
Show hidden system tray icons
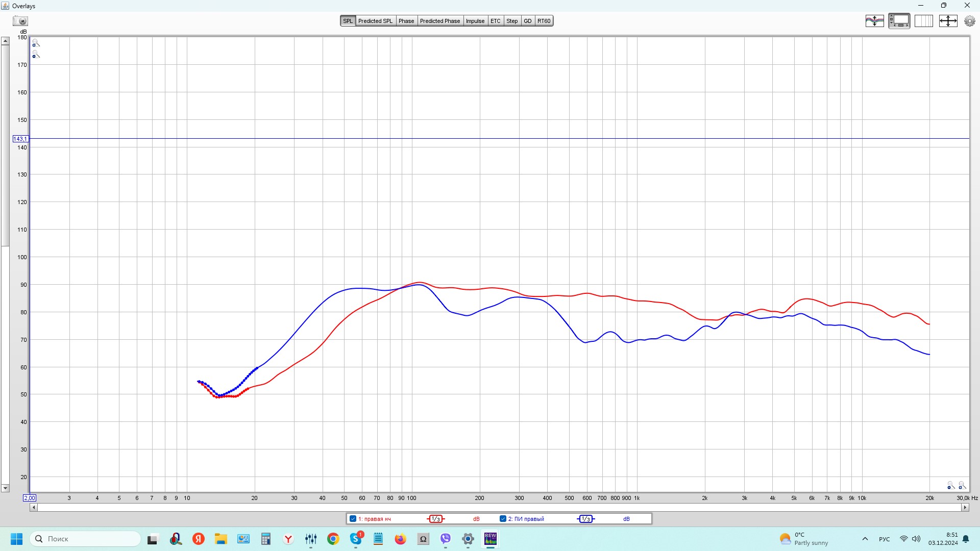point(865,539)
